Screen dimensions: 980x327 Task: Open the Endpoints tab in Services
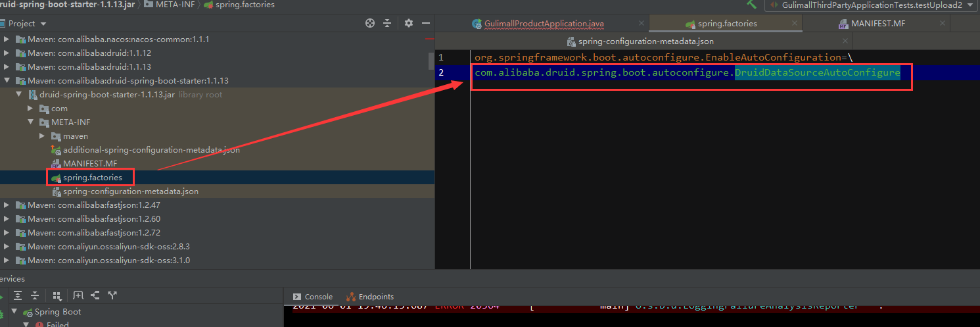[x=370, y=297]
